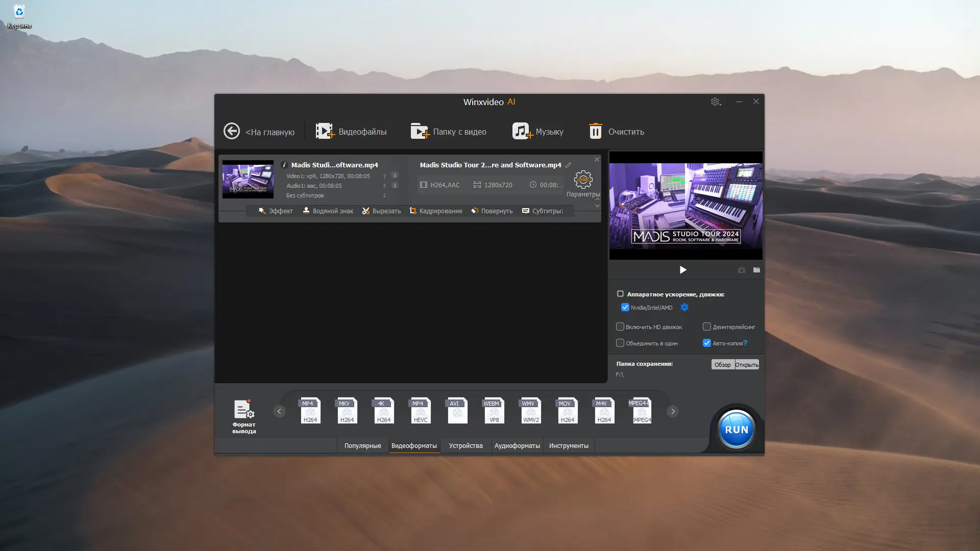Click the pencil icon to rename output
Screen dimensions: 980x551
(568, 165)
